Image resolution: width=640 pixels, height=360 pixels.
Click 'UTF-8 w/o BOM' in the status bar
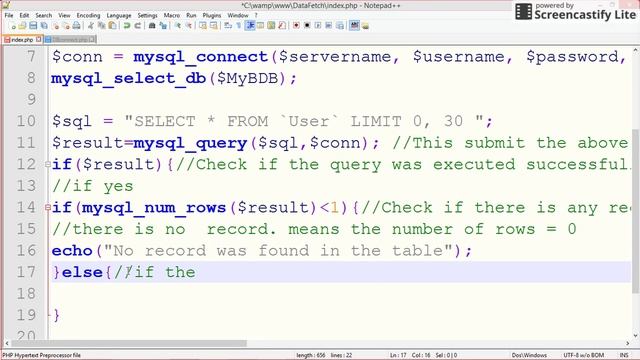tap(583, 355)
